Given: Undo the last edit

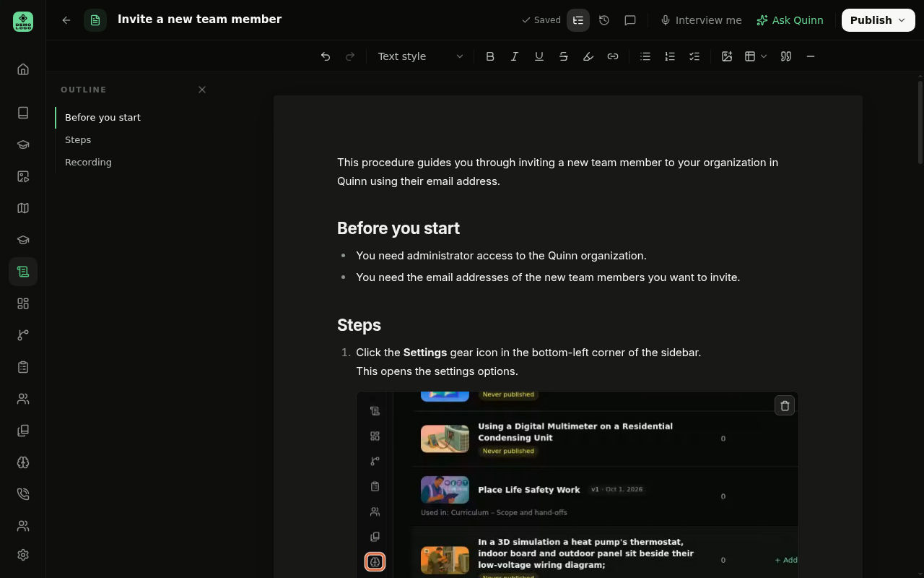Looking at the screenshot, I should 326,56.
